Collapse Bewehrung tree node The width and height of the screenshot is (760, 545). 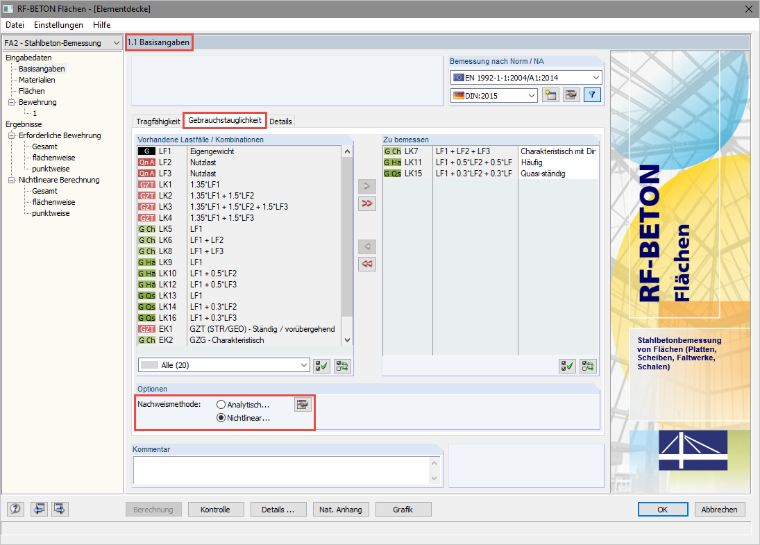[x=11, y=102]
